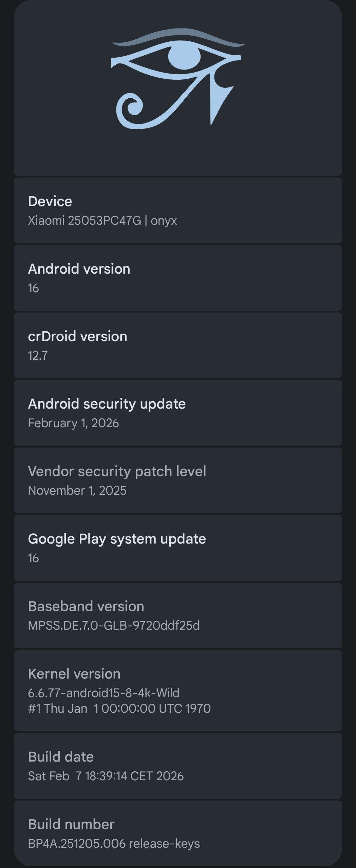Click the 'Xiaomi 25053PC47G | onyx' text
356x868 pixels.
click(x=102, y=221)
